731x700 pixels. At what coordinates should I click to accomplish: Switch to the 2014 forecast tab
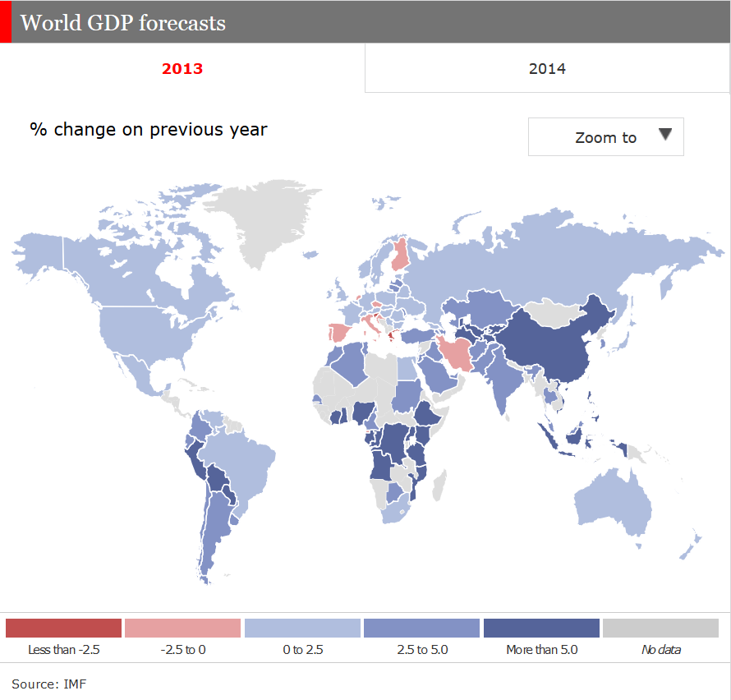(x=547, y=68)
